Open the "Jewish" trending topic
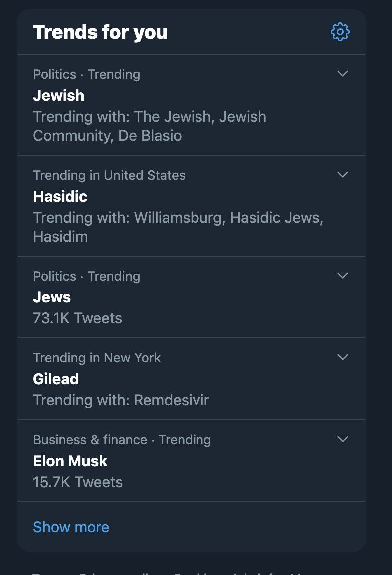The width and height of the screenshot is (392, 575). 59,95
